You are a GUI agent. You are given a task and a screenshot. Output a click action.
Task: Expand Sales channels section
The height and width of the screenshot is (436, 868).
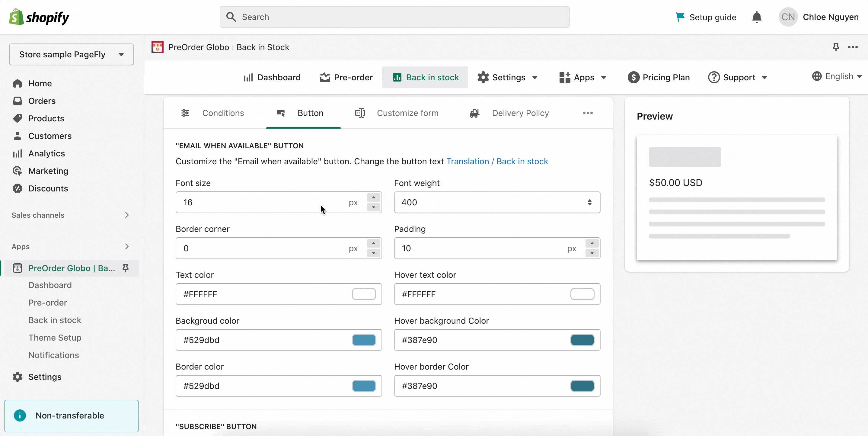(127, 215)
